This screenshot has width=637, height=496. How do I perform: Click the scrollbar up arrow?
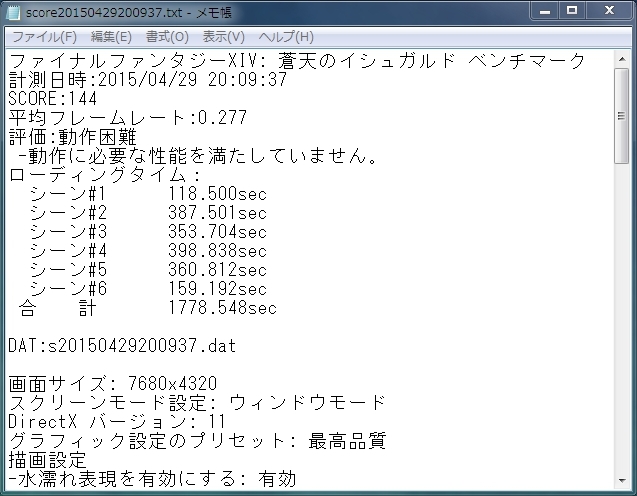[x=622, y=59]
